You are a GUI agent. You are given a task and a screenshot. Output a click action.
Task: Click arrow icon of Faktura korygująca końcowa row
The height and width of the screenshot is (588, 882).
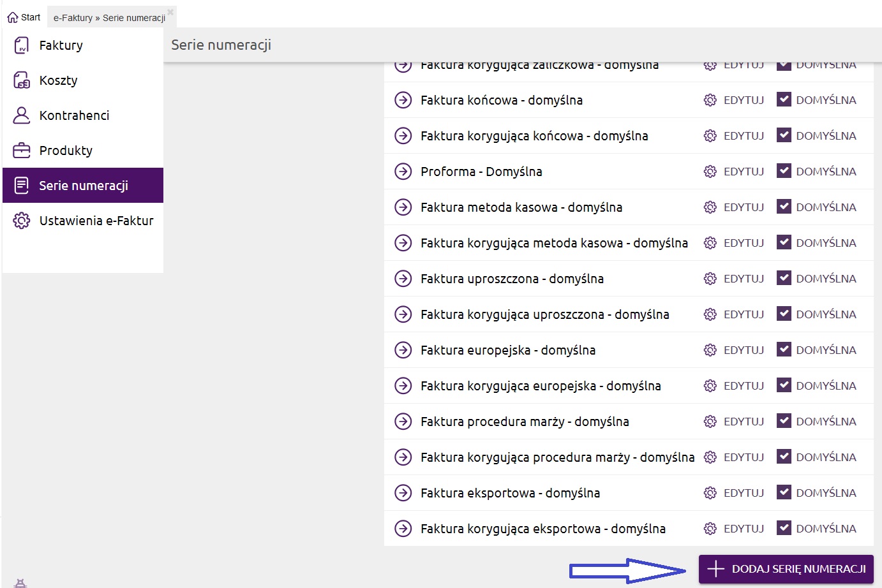(403, 136)
